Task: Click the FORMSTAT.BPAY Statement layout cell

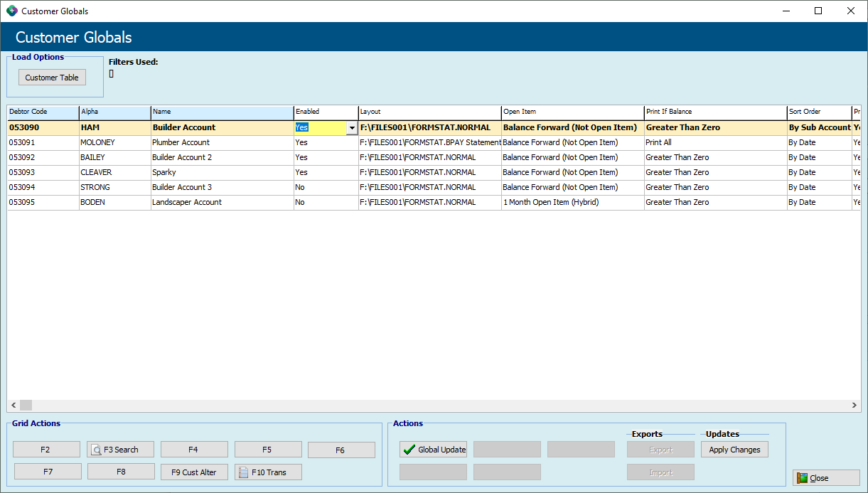Action: click(x=430, y=142)
